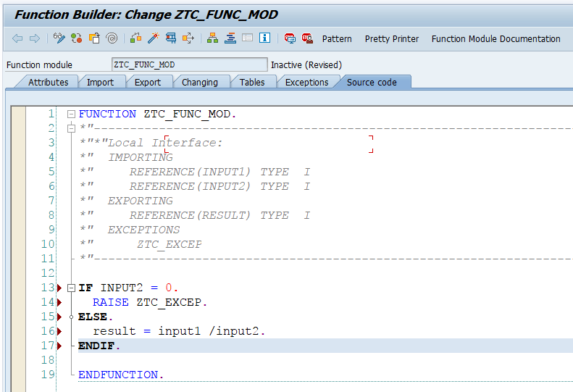Screen dimensions: 573x392
Task: Select the Source code tab
Action: [372, 83]
